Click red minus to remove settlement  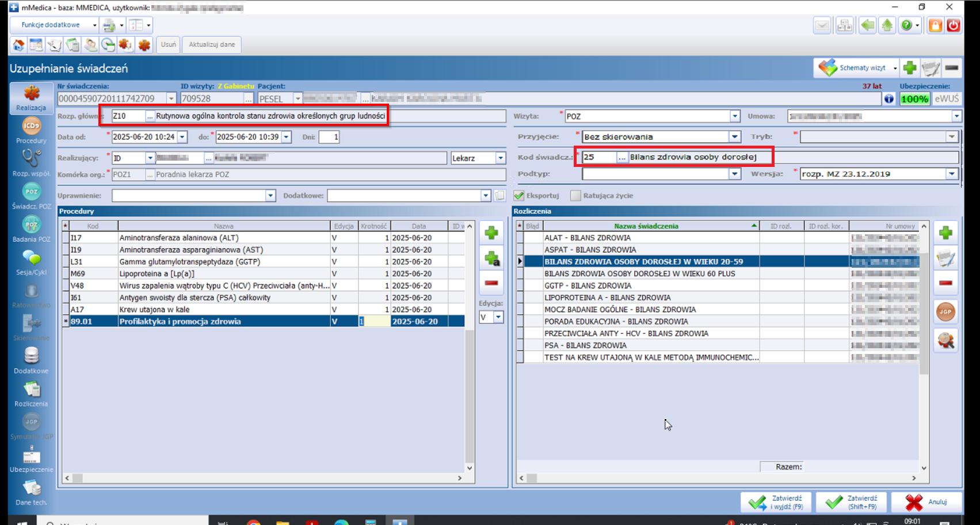pos(945,283)
